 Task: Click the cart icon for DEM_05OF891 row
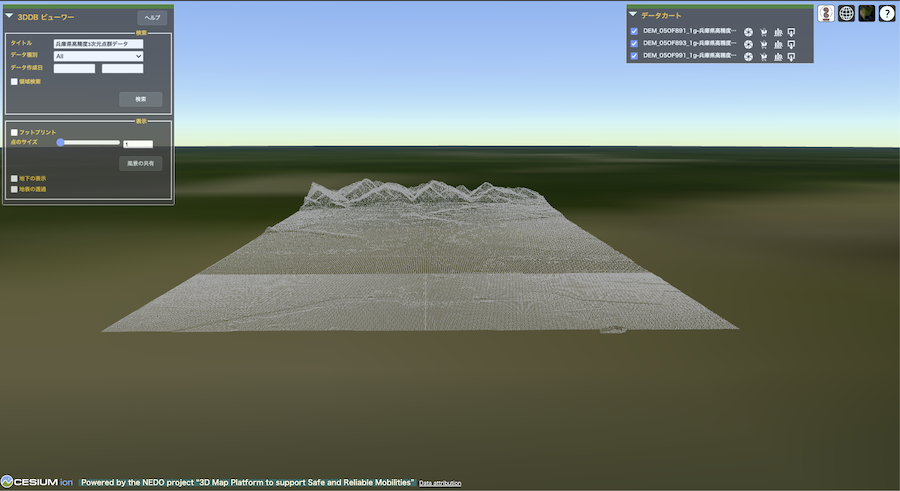tap(763, 32)
